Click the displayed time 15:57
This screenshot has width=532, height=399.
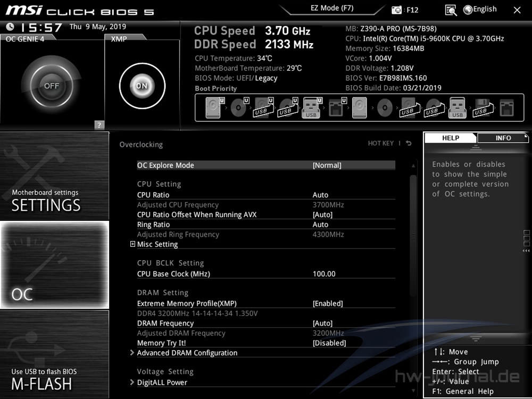[x=41, y=28]
